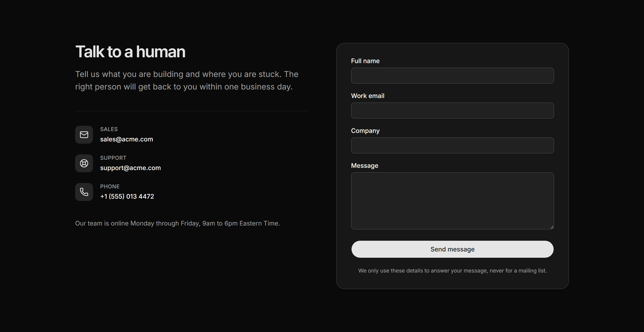Viewport: 644px width, 332px height.
Task: Focus the Message text area
Action: (x=453, y=201)
